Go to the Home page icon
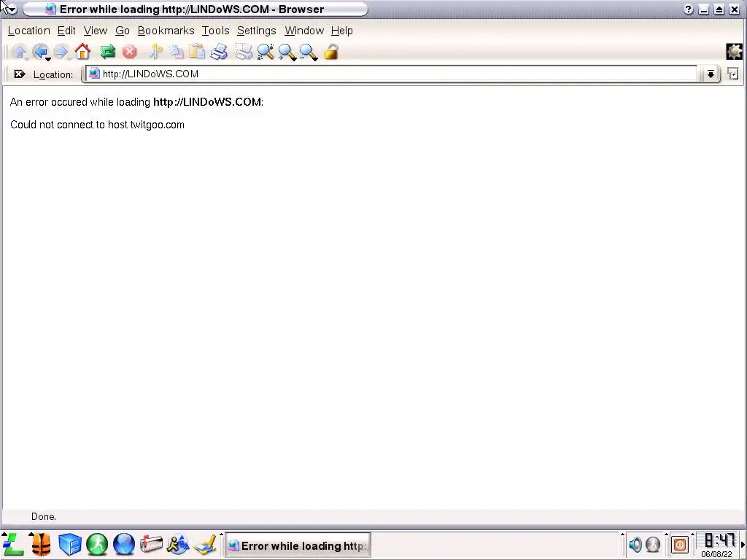 click(x=82, y=52)
